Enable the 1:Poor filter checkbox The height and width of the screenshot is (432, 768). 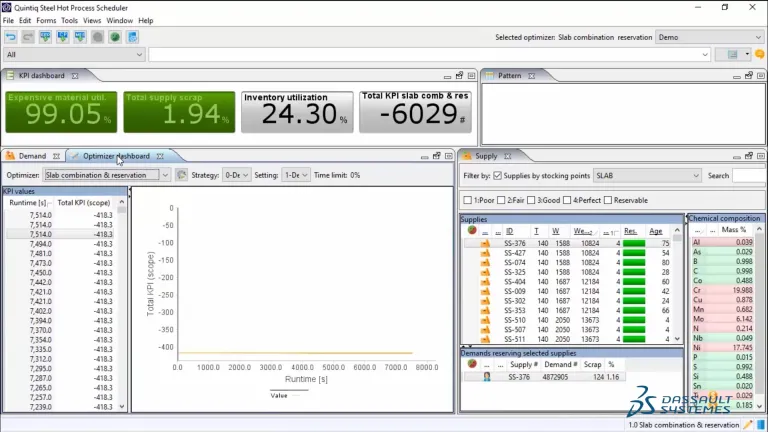(468, 200)
